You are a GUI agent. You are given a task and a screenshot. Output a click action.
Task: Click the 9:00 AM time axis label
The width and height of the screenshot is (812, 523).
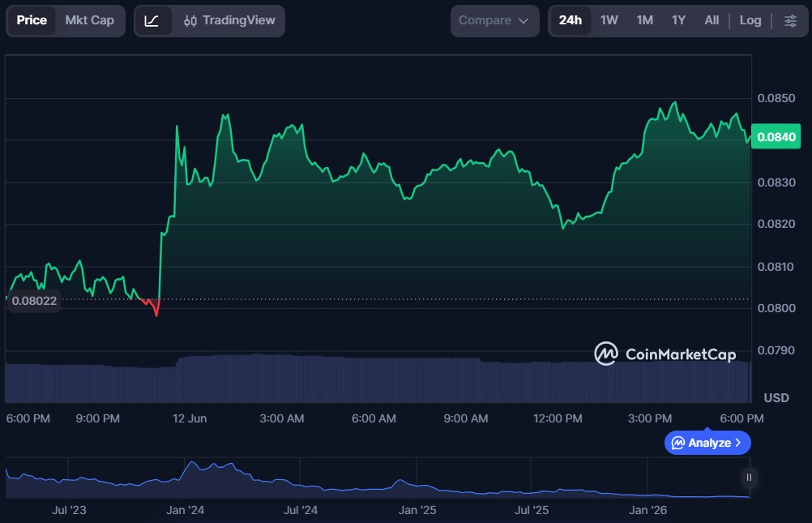465,418
